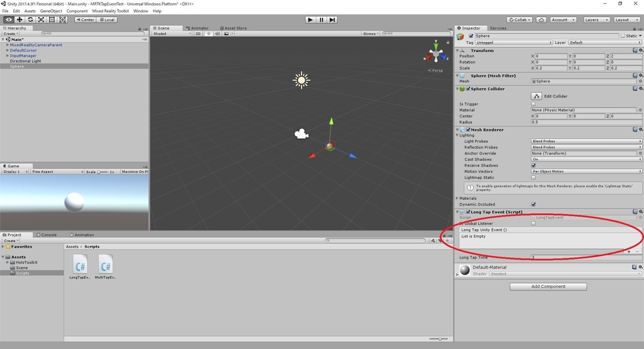Select the Rect transform tool
Screen dimensions: 644x349
pyautogui.click(x=52, y=19)
